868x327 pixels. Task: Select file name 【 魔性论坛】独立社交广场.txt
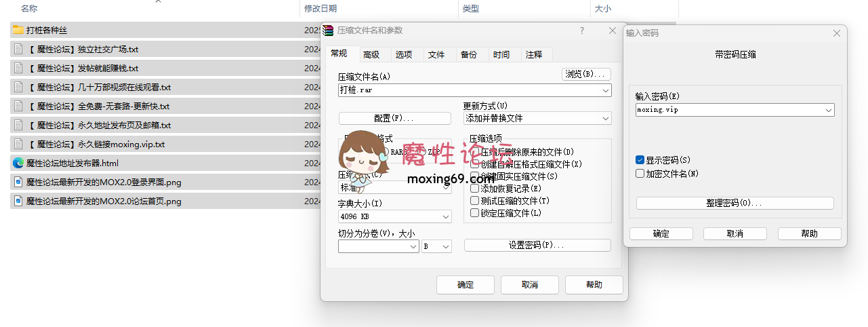(x=83, y=49)
